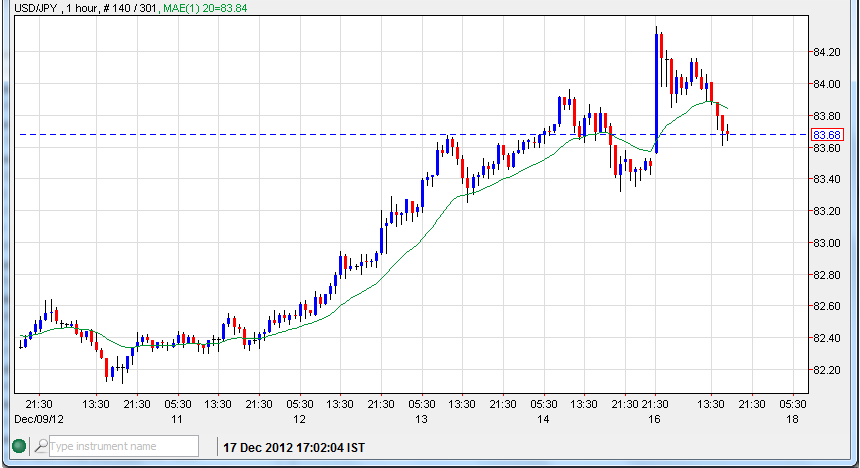860x468 pixels.
Task: Focus the 'Type instrument name' field
Action: tap(124, 446)
